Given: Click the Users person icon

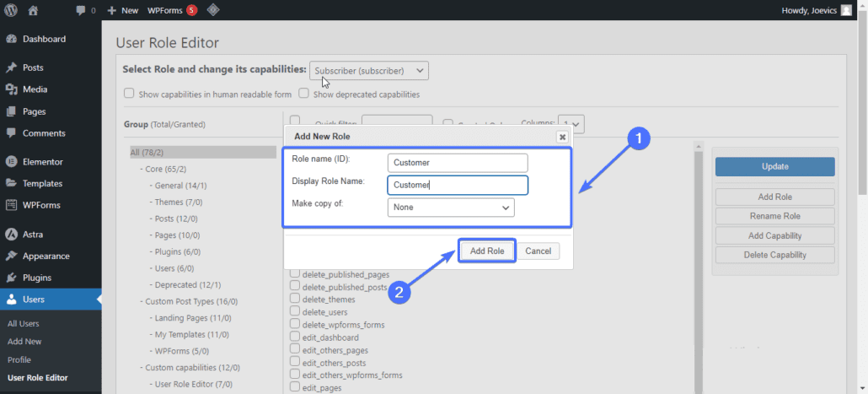Looking at the screenshot, I should point(11,300).
